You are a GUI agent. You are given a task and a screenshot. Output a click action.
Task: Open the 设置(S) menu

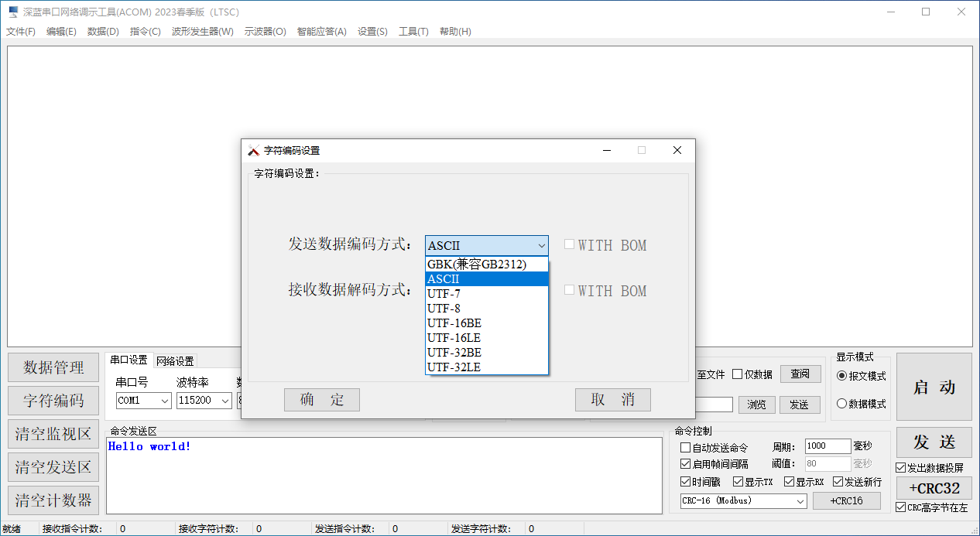(x=372, y=32)
